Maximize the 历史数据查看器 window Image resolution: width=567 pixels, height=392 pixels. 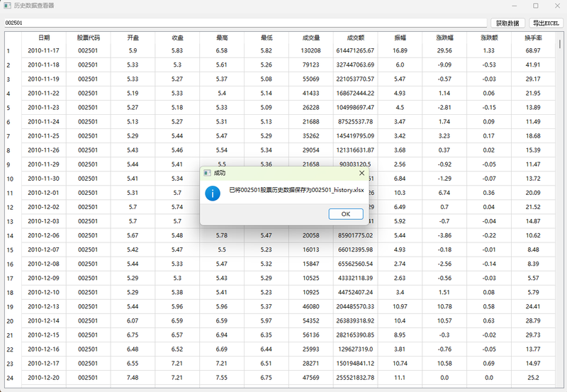[535, 6]
